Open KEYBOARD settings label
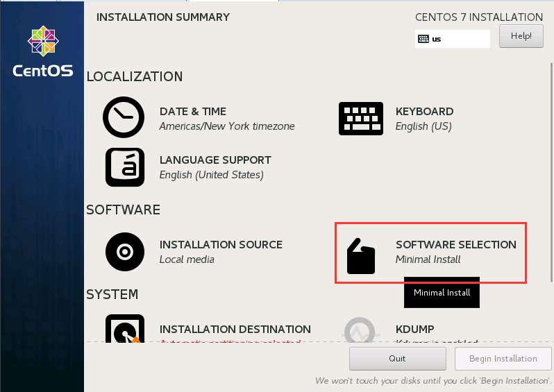Screen dimensions: 554x392 (x=424, y=112)
